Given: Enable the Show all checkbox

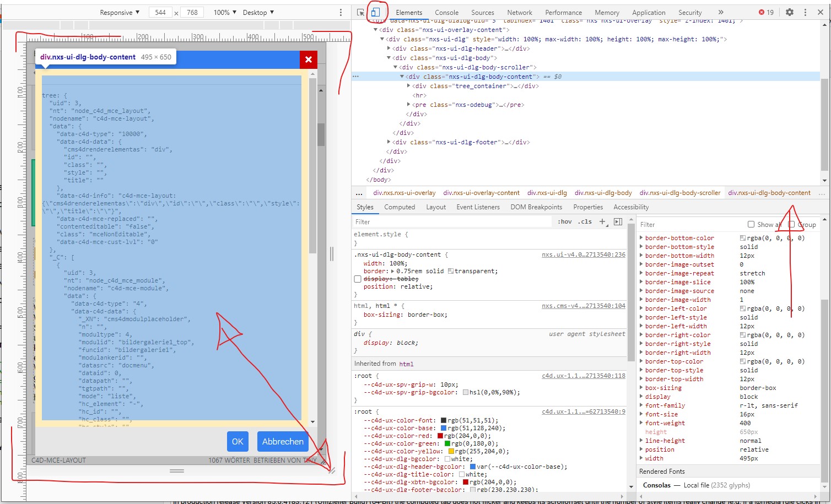Looking at the screenshot, I should pyautogui.click(x=751, y=224).
